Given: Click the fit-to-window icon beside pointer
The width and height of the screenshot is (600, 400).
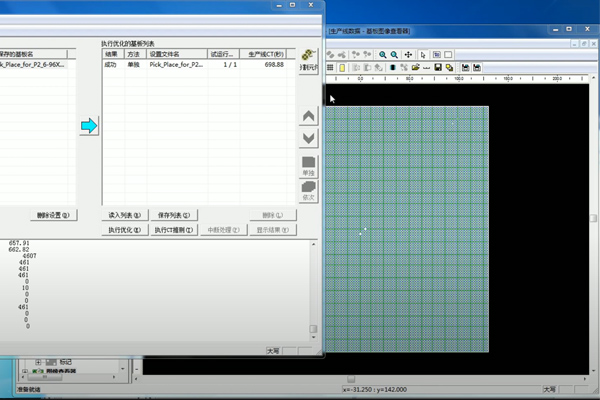Looking at the screenshot, I should point(437,55).
